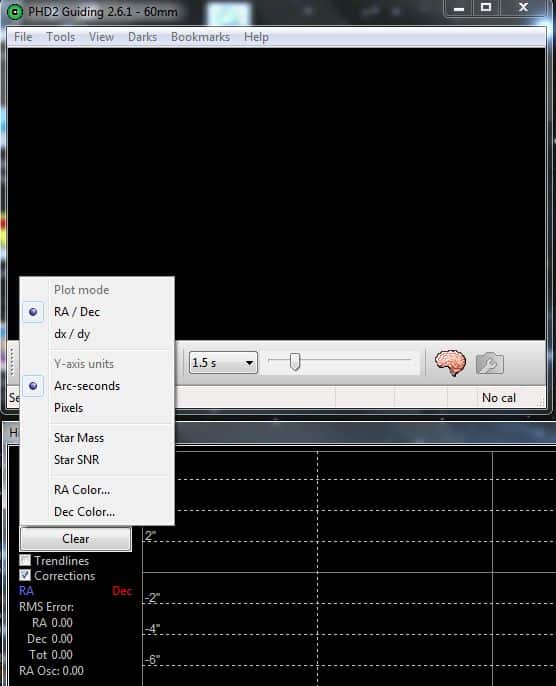Close the PHD2 Guiding window
Viewport: 556px width, 686px height.
[x=523, y=8]
